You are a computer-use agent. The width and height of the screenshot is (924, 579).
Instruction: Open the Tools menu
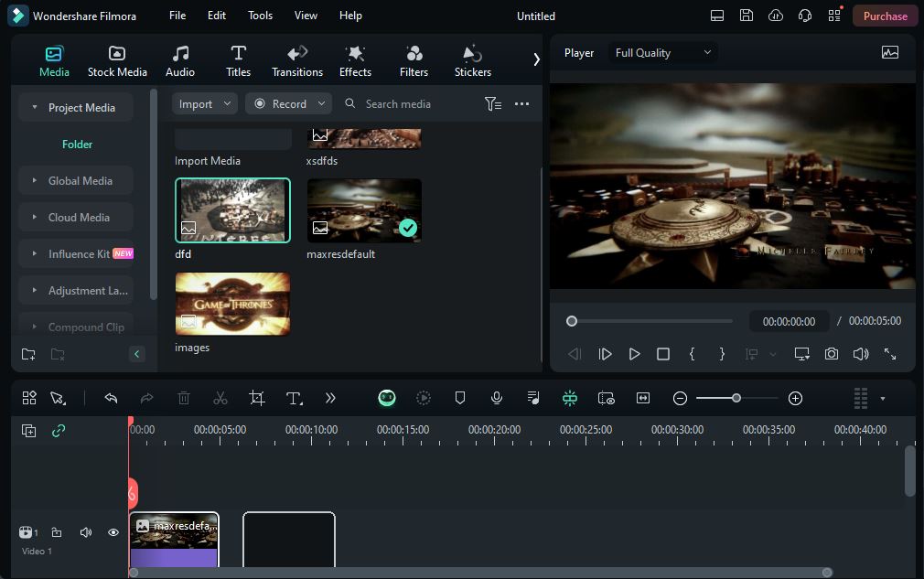tap(260, 15)
